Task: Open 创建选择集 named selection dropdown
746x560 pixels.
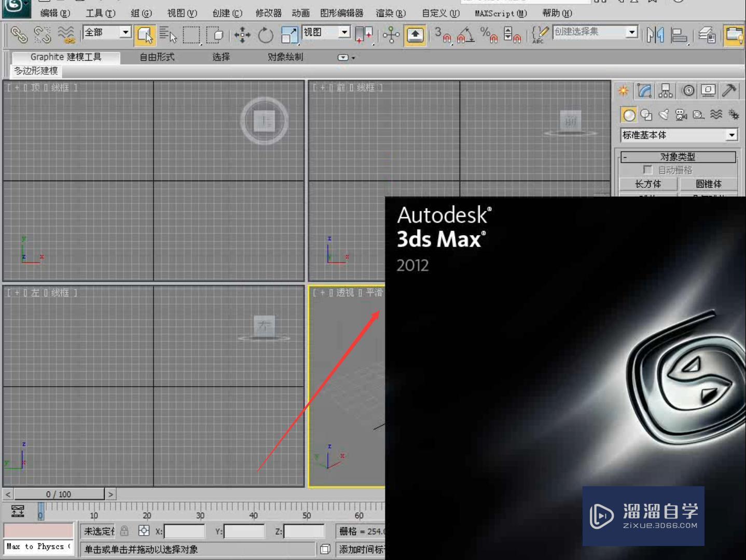Action: pyautogui.click(x=631, y=32)
